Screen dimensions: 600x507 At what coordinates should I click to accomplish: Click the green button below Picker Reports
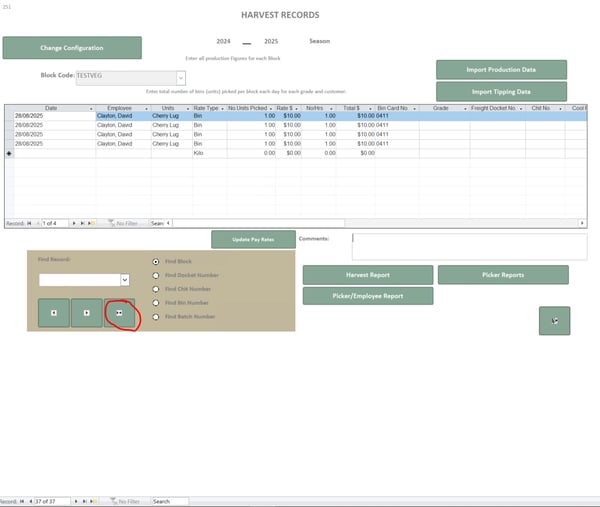(554, 320)
